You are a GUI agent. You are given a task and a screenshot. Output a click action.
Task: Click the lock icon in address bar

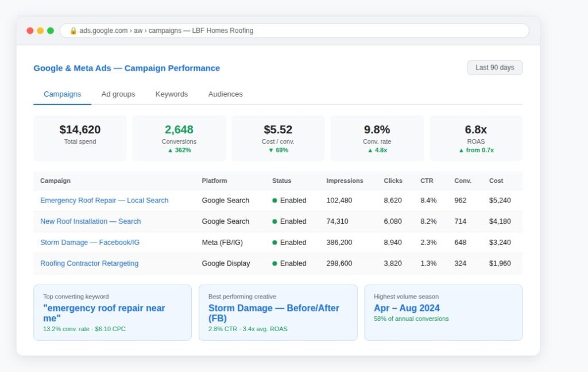pos(73,31)
